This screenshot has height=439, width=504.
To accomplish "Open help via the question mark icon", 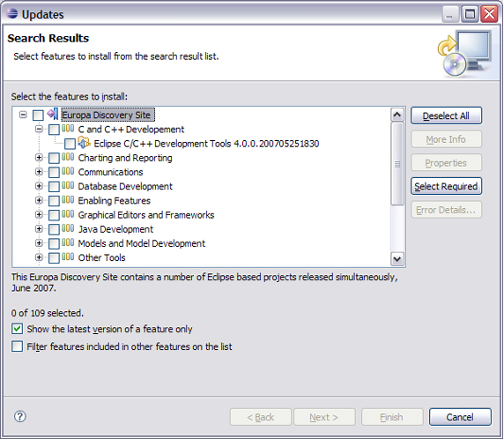I will pos(20,416).
